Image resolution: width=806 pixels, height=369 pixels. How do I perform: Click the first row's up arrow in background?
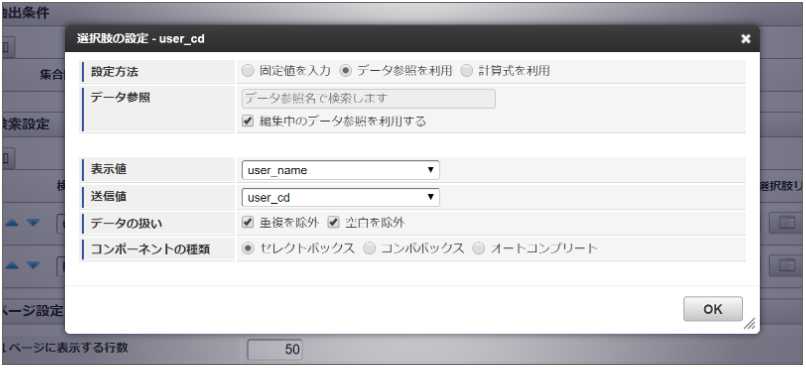point(13,223)
